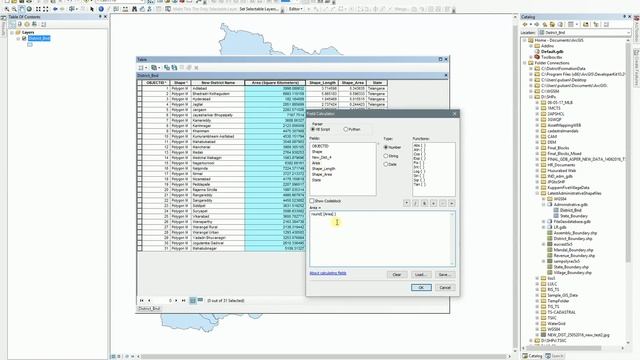Collapse Folder Connections tree node
The image size is (640, 360).
tap(525, 63)
